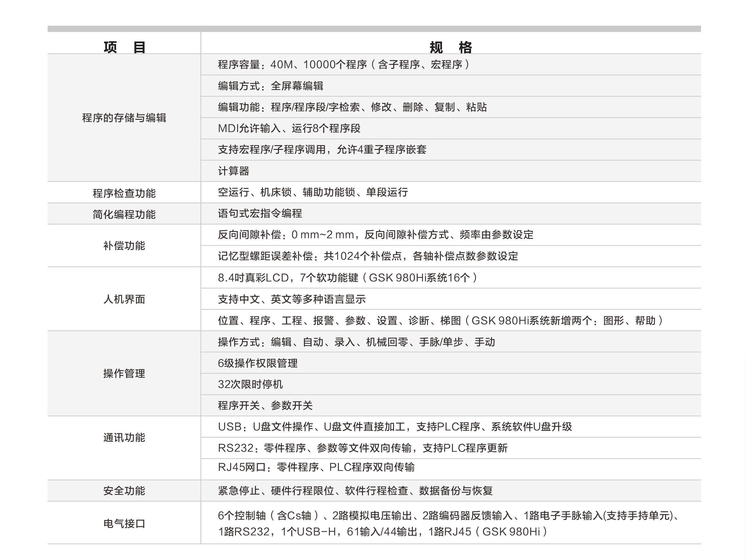Click the 计算器 row
This screenshot has height=560, width=746.
point(234,171)
